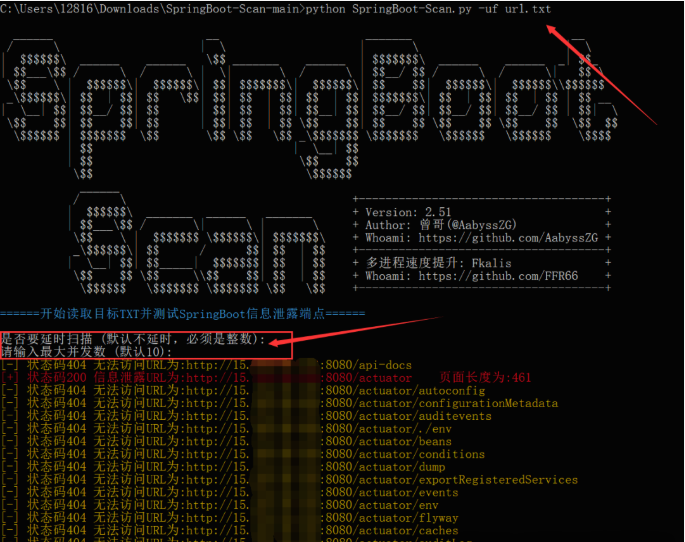Click the '请输入最大并发数 (默认10)' prompt
Viewport: 685px width, 542px height.
pyautogui.click(x=86, y=351)
